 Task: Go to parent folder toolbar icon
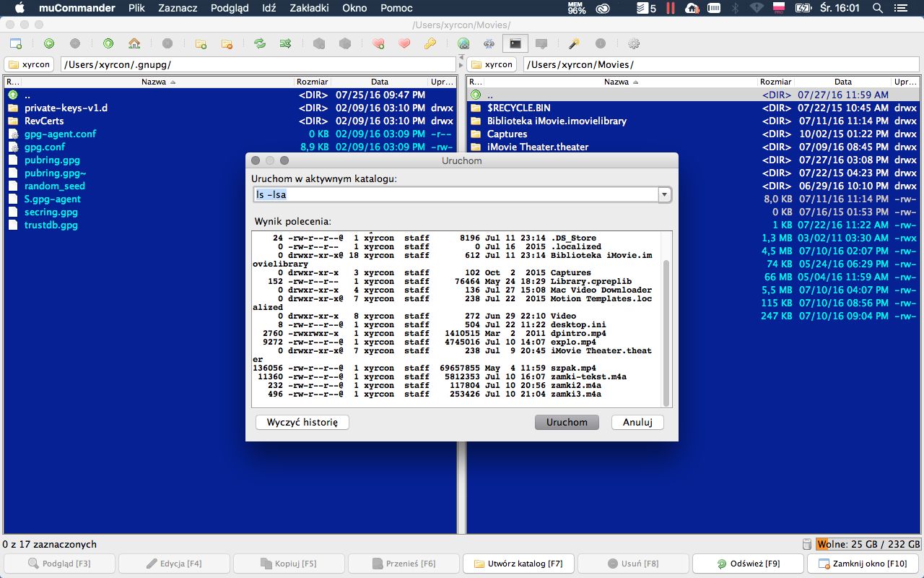[x=108, y=43]
